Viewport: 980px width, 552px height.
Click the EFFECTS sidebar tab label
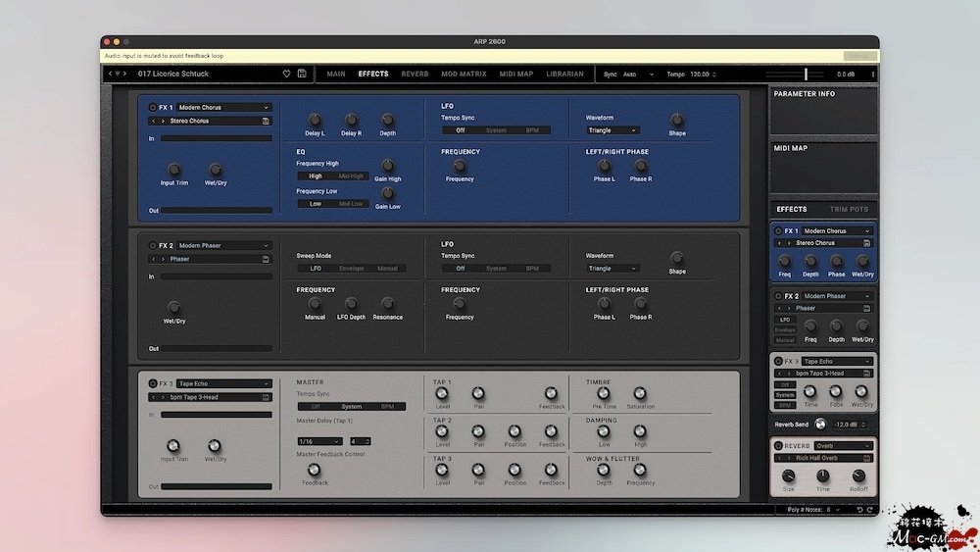pos(791,210)
